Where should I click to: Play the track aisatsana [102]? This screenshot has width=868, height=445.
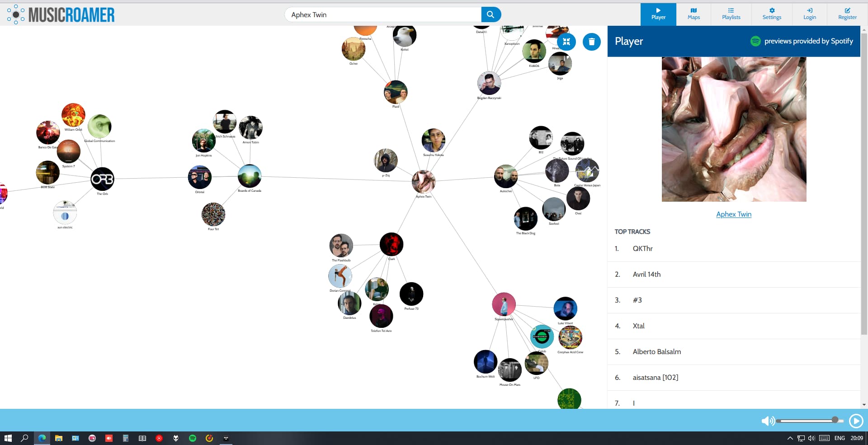coord(734,378)
